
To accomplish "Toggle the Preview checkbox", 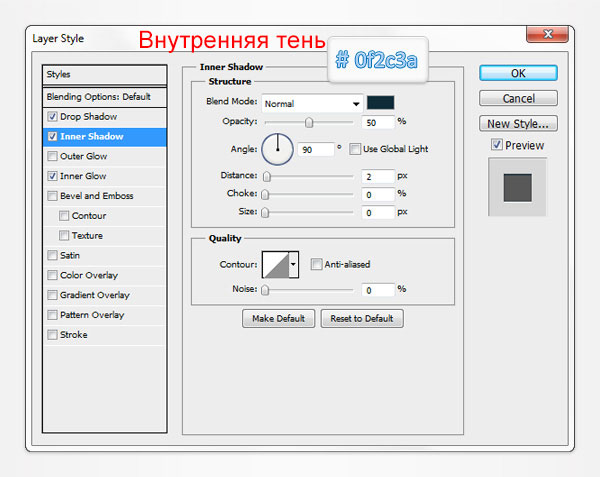I will coord(497,145).
